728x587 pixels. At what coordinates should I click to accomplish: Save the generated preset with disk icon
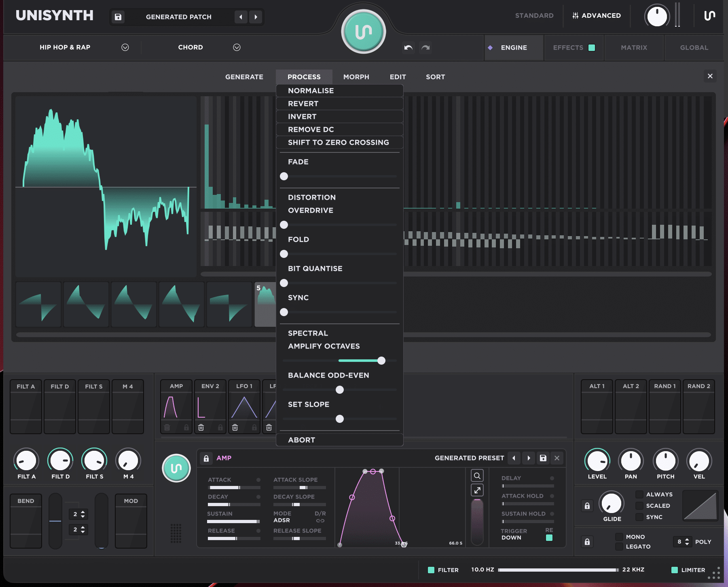(x=543, y=458)
